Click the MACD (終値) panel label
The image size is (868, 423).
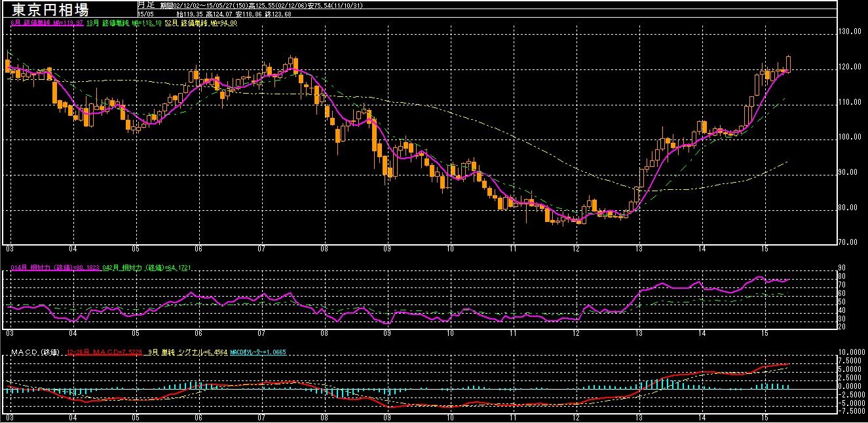click(x=37, y=352)
